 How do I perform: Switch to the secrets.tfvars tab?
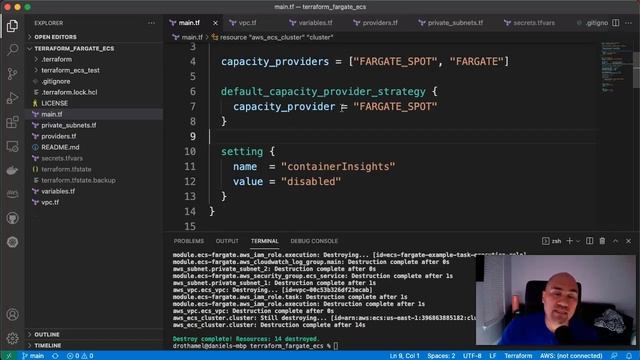[x=533, y=23]
